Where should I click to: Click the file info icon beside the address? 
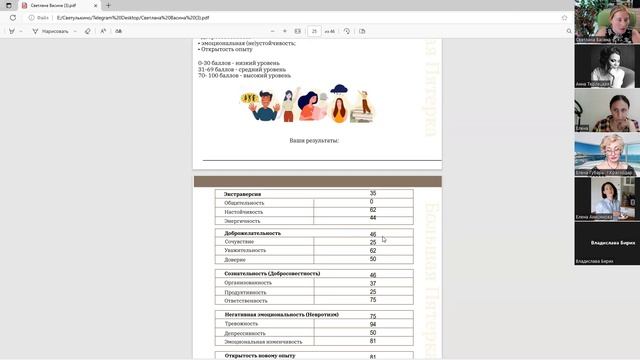point(31,18)
